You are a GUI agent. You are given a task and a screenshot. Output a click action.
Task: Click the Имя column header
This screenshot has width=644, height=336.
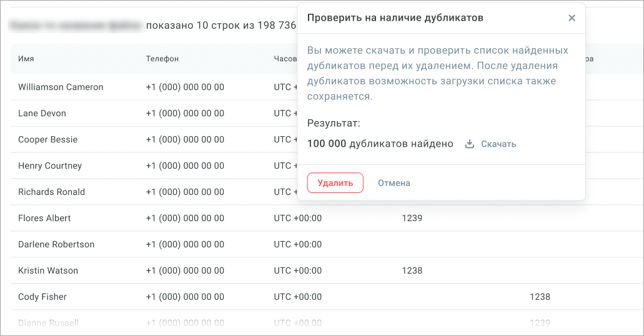(26, 59)
